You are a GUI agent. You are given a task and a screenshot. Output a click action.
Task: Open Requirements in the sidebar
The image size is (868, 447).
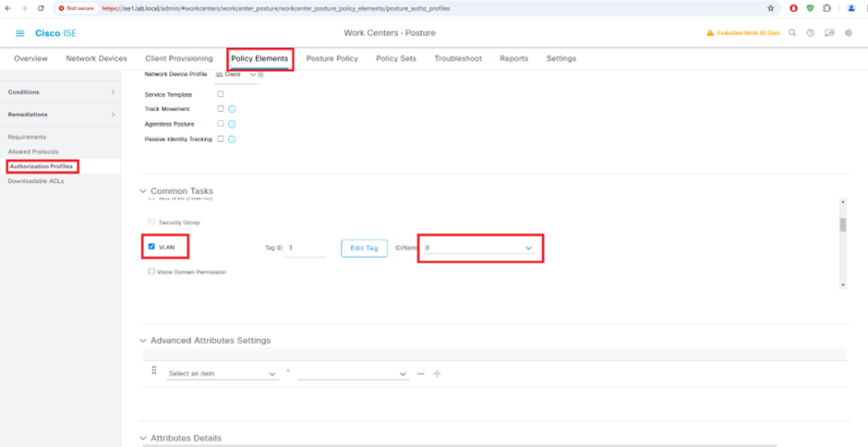click(27, 137)
